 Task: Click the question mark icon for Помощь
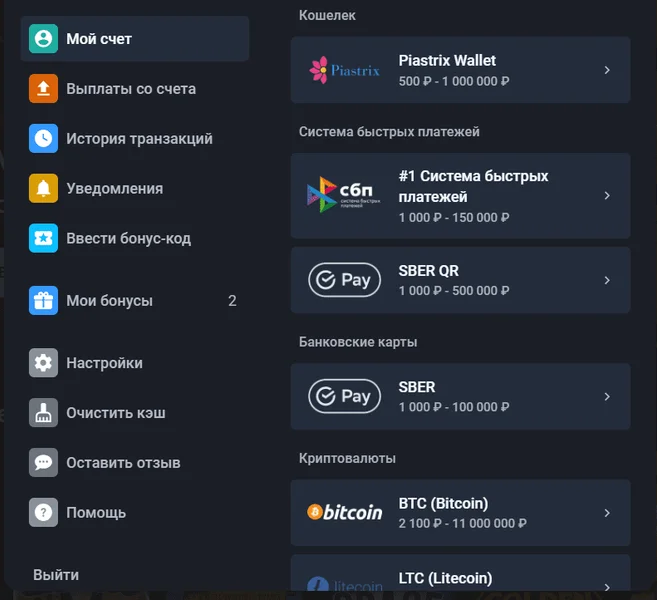[43, 512]
